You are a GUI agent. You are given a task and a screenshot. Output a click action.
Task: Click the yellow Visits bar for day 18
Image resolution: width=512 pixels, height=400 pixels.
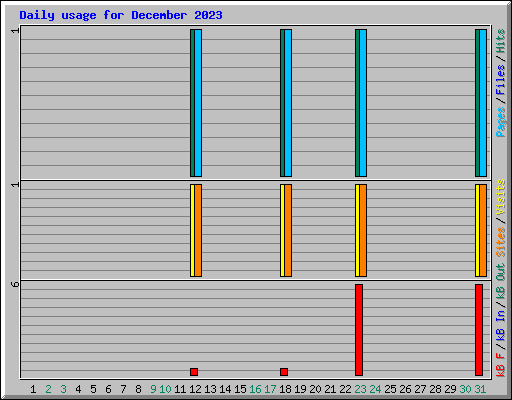282,230
